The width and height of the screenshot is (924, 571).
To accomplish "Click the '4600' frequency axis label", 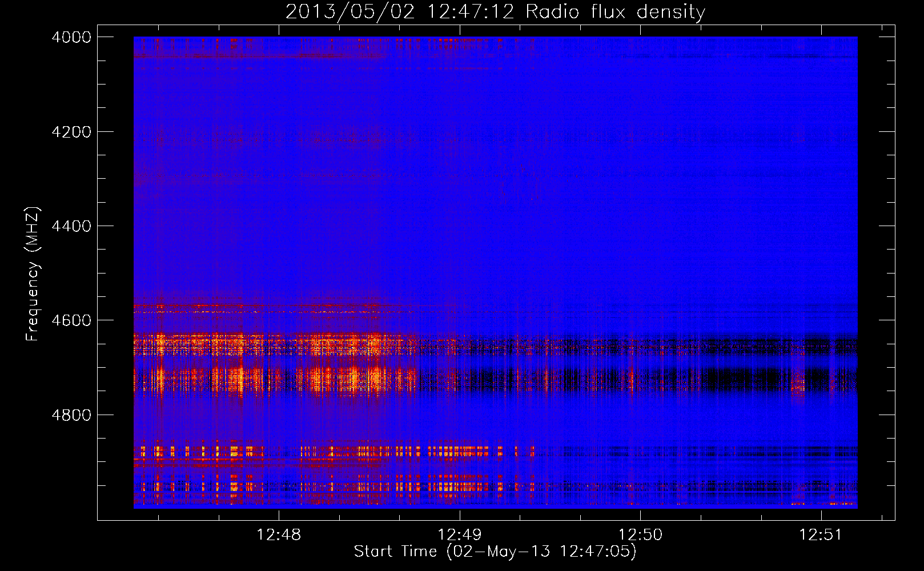I will click(71, 320).
